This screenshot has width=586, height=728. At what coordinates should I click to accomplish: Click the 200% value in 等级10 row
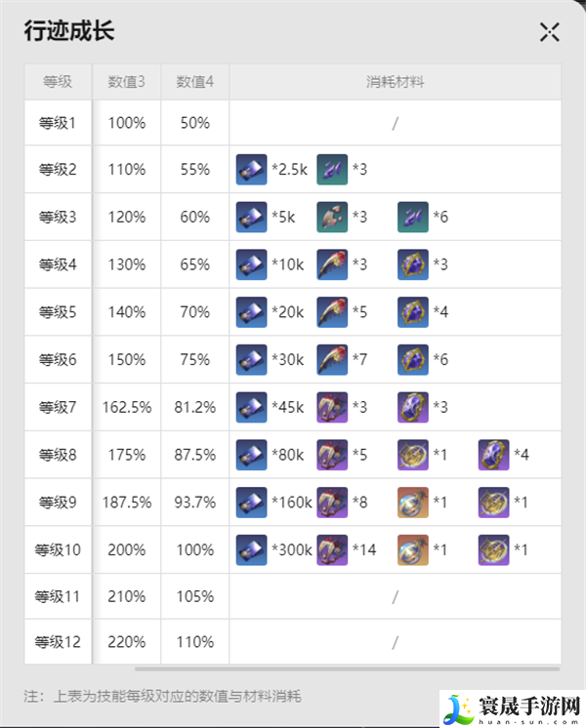(x=126, y=550)
